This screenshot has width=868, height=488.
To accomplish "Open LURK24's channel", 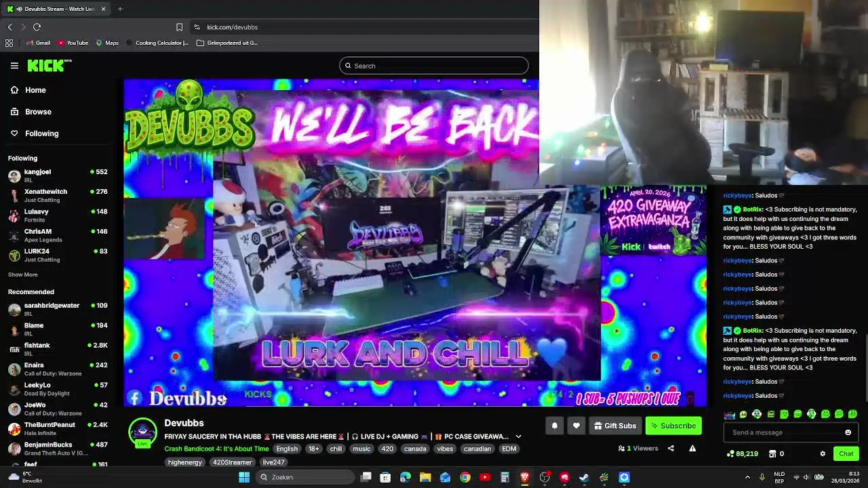I will (x=58, y=255).
